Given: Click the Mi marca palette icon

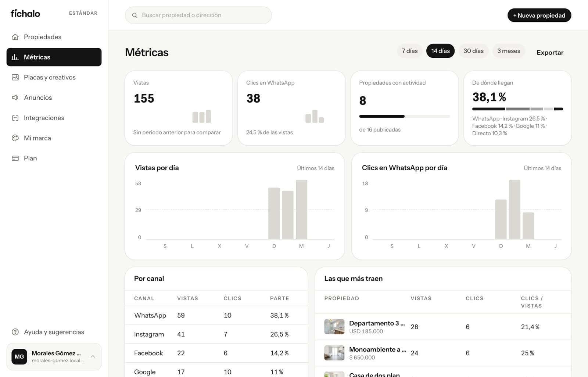Looking at the screenshot, I should [15, 138].
